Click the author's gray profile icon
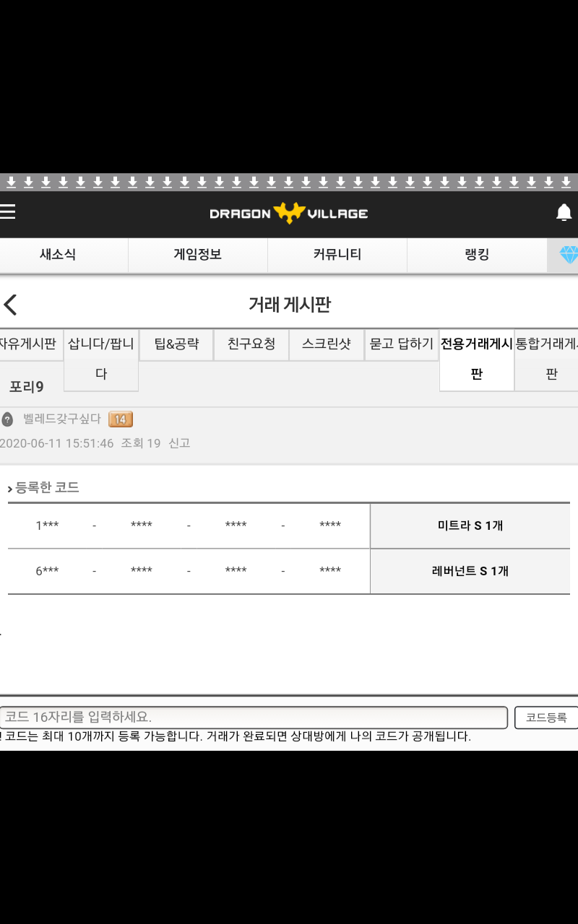The height and width of the screenshot is (924, 578). click(7, 419)
